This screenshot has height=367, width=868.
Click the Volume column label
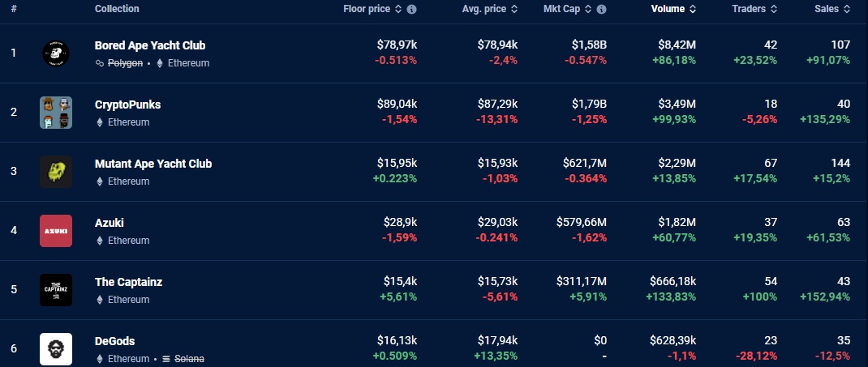(x=668, y=9)
